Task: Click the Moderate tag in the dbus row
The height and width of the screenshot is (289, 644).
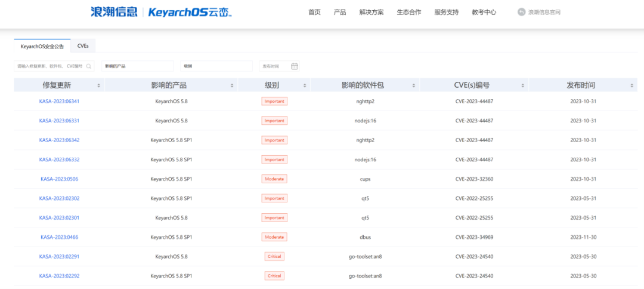Action: [x=274, y=237]
